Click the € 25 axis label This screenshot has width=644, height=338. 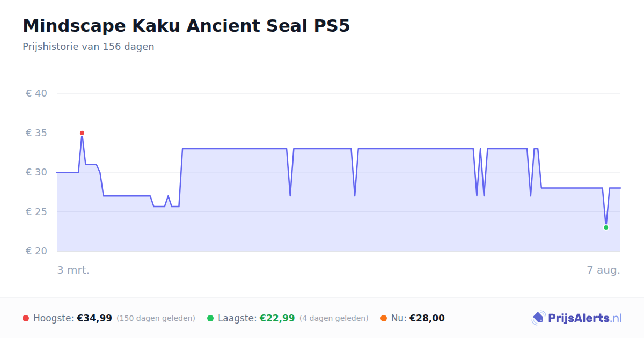tap(36, 212)
